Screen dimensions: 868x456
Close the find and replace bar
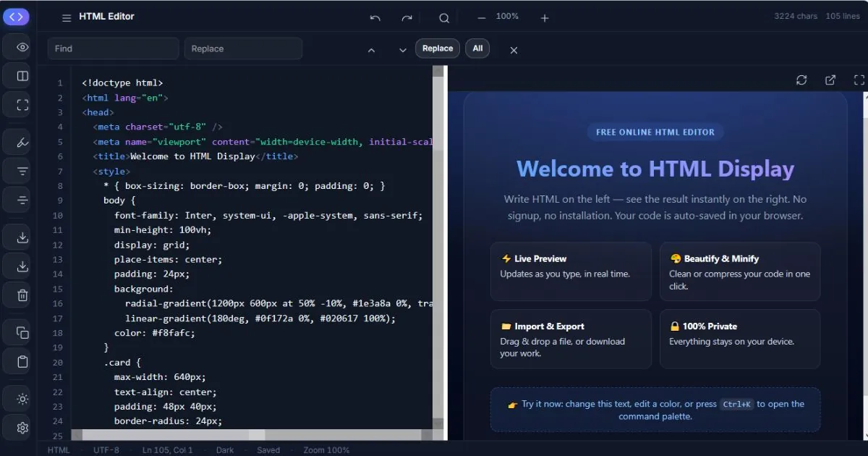(x=514, y=50)
